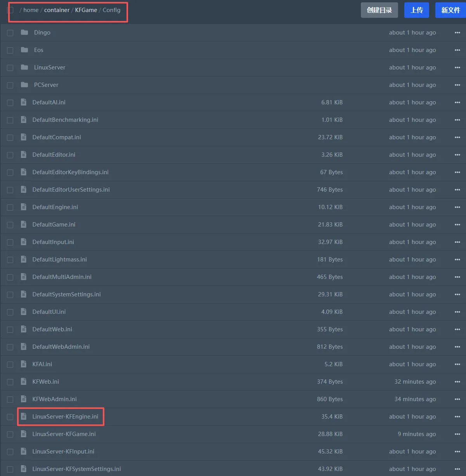Click the Dingo folder icon
The height and width of the screenshot is (476, 466).
coord(24,33)
